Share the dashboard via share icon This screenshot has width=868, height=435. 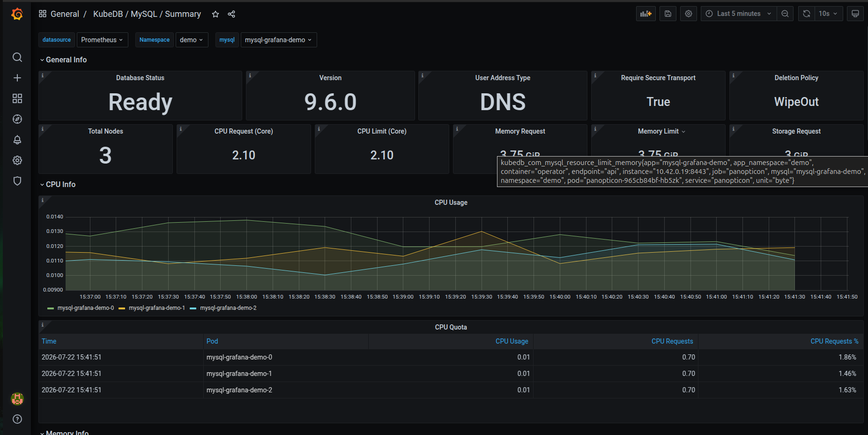click(x=231, y=14)
